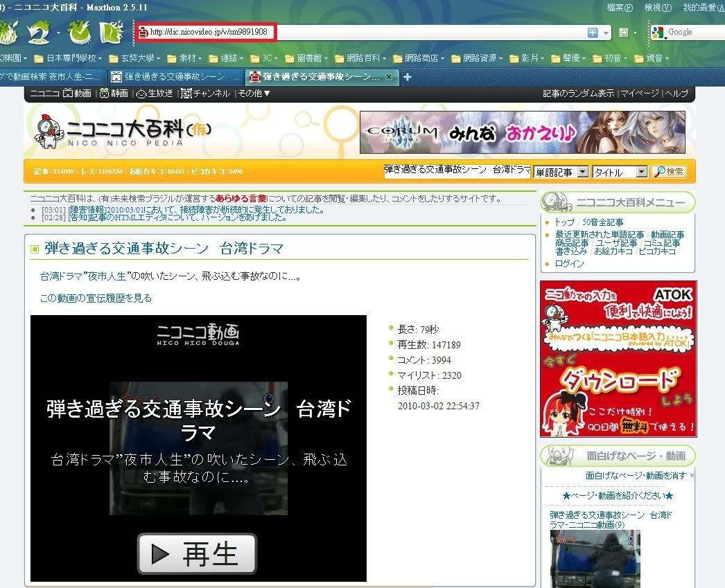Click the go arrow icon beside the address bar

tap(624, 33)
